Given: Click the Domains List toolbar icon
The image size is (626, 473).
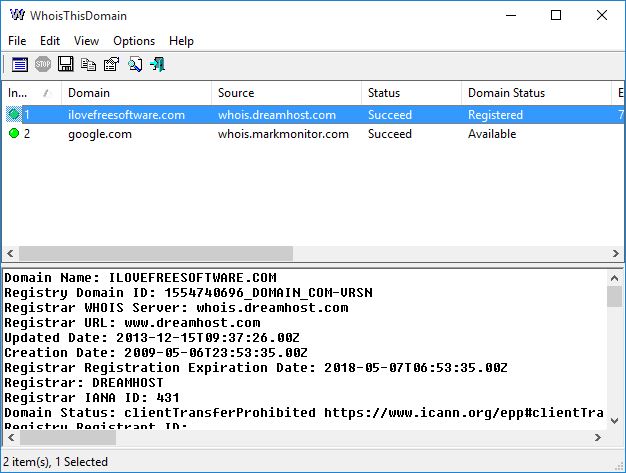Looking at the screenshot, I should [x=20, y=64].
